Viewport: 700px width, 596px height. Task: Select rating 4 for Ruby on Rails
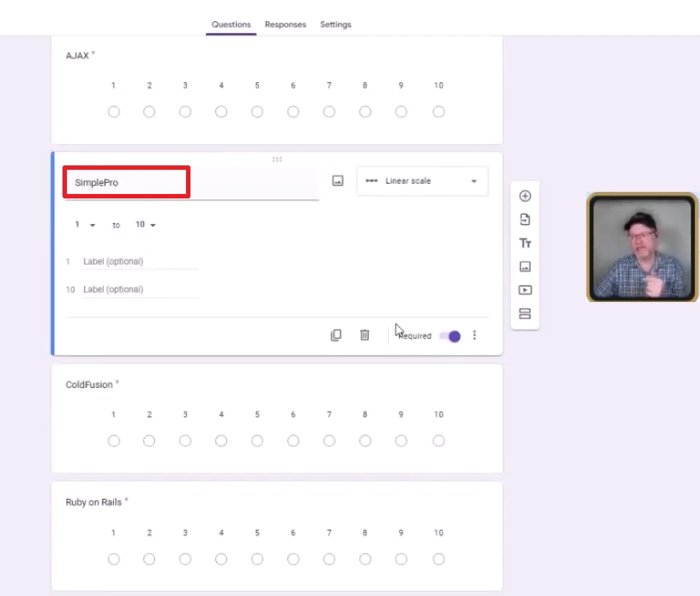coord(221,559)
